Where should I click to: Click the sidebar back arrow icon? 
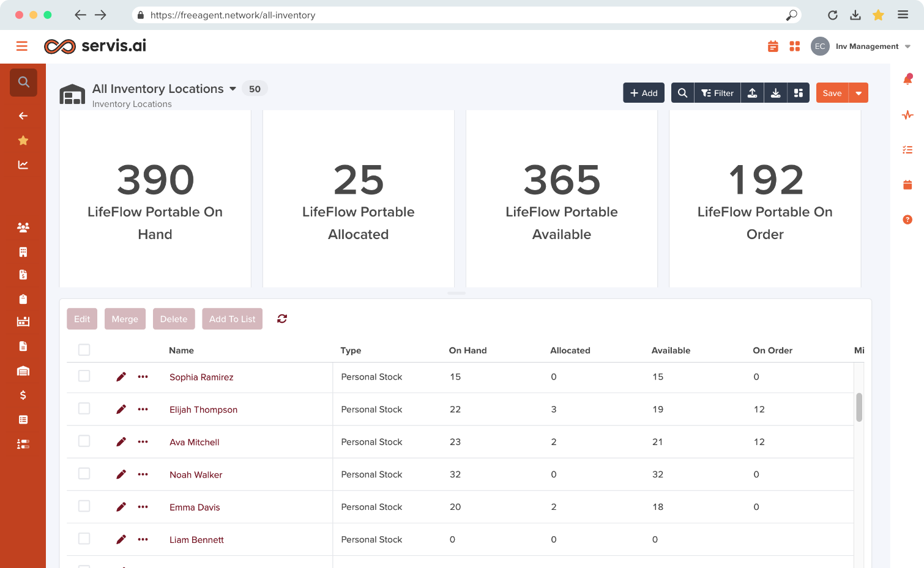pos(23,116)
